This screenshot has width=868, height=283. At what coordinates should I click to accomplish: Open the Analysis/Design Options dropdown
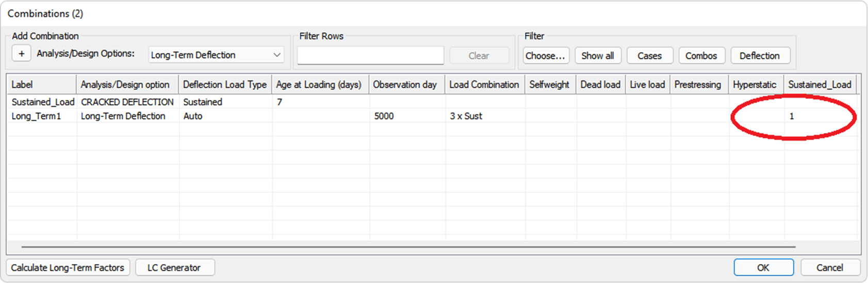(x=216, y=55)
